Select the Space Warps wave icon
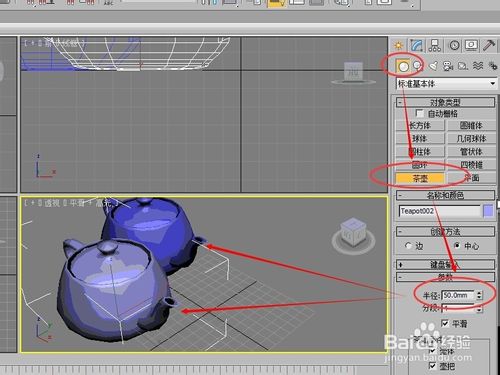The width and height of the screenshot is (500, 375). click(x=478, y=66)
